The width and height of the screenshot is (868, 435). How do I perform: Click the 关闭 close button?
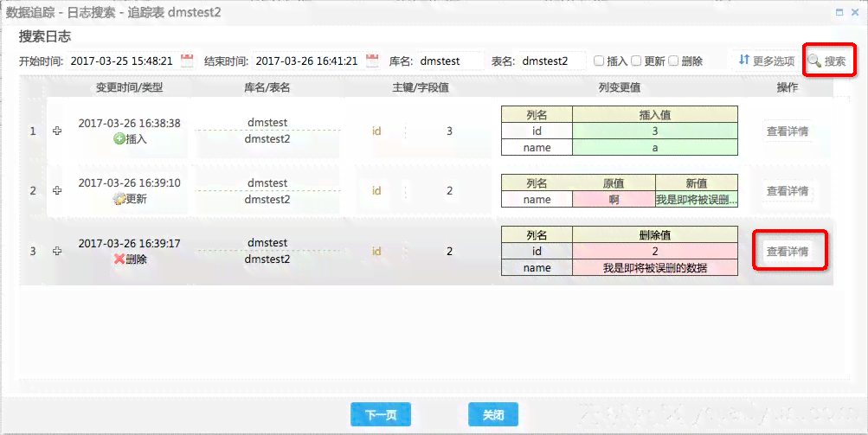493,414
